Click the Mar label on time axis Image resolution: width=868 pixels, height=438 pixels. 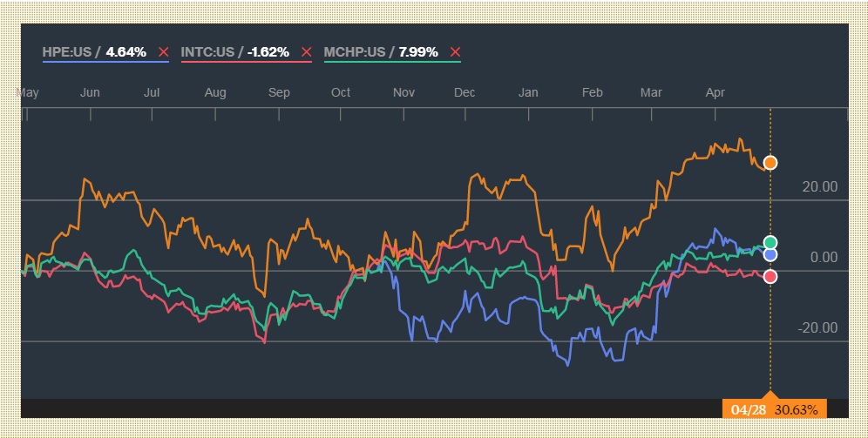point(651,92)
